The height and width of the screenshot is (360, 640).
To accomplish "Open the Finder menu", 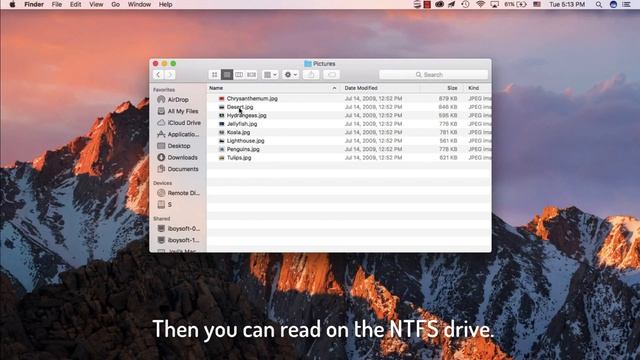I will click(x=34, y=4).
